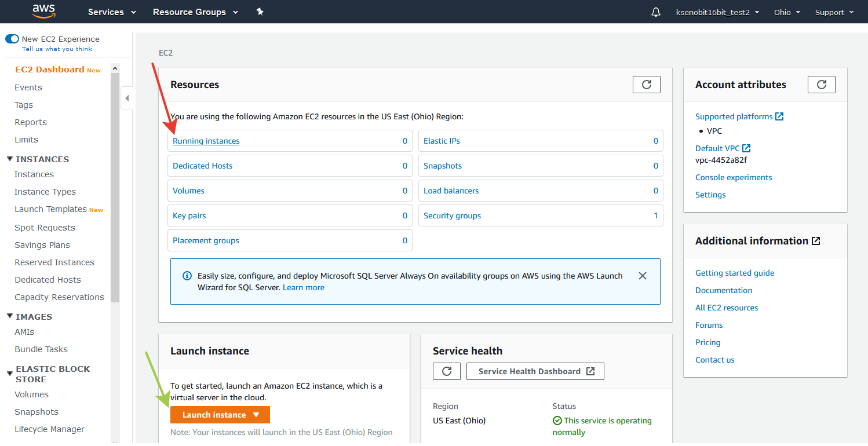Refresh the Service health panel
The image size is (868, 446).
coord(446,371)
